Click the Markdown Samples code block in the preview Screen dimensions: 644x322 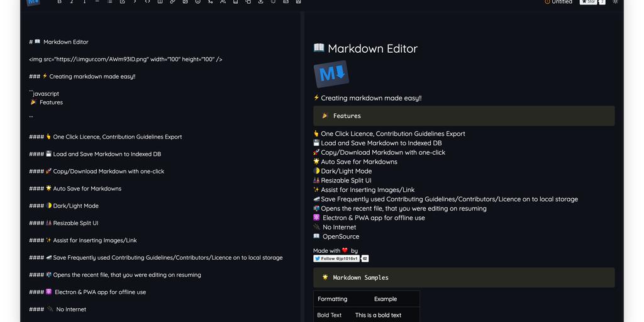pos(464,277)
